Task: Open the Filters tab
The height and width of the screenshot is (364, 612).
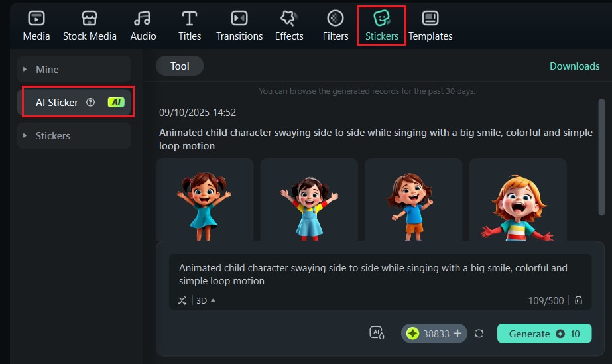Action: [x=336, y=26]
